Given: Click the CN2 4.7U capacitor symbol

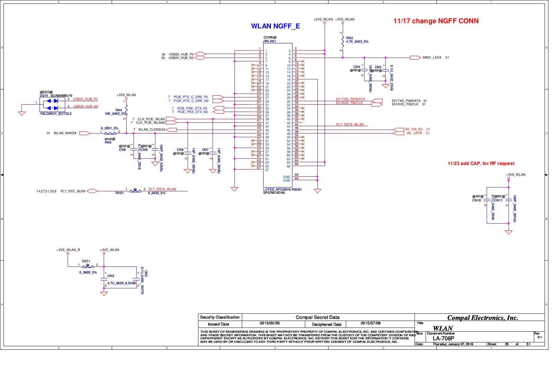Looking at the screenshot, I should pyautogui.click(x=104, y=279).
